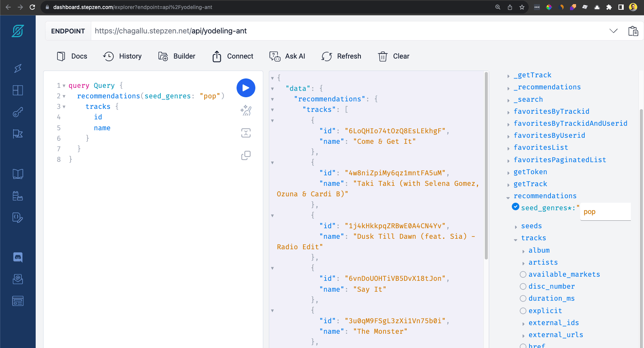Open the key icon in left sidebar

18,112
